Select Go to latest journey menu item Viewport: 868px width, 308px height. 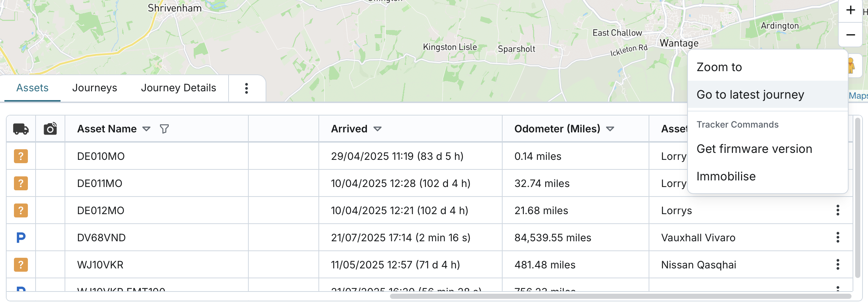(x=750, y=95)
